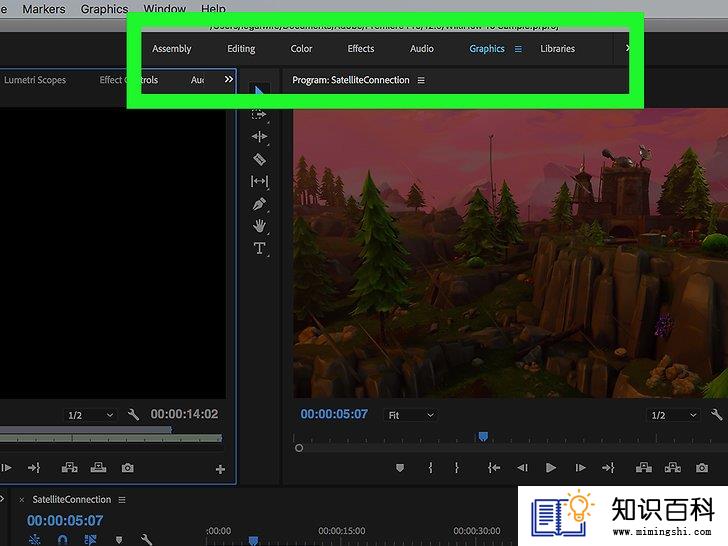Image resolution: width=728 pixels, height=546 pixels.
Task: Click the Source monitor scrub bar
Action: pyautogui.click(x=111, y=438)
